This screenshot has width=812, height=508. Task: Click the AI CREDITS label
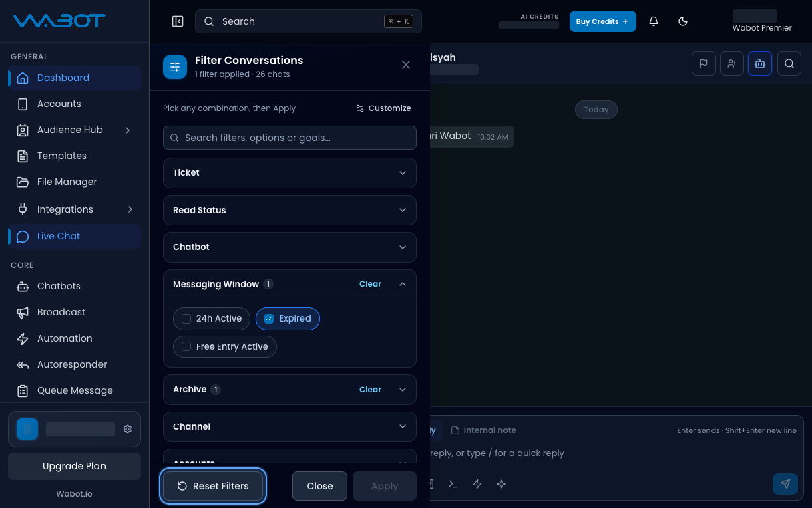[x=540, y=17]
